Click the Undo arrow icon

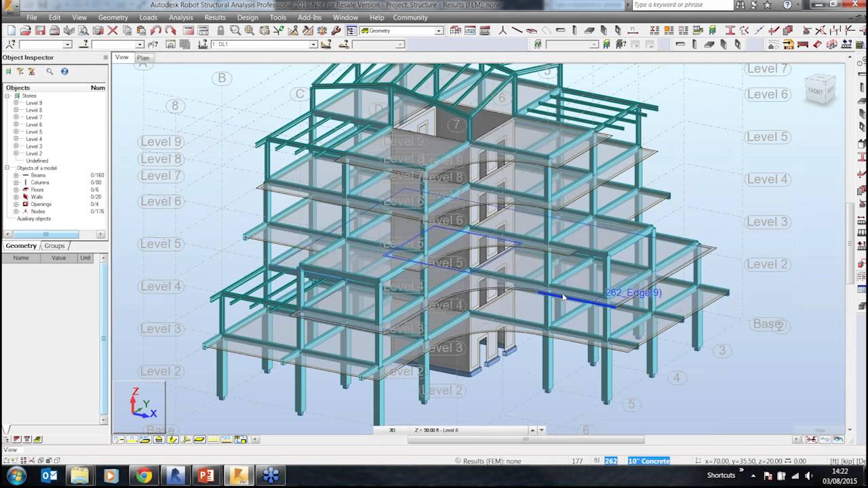pos(156,30)
